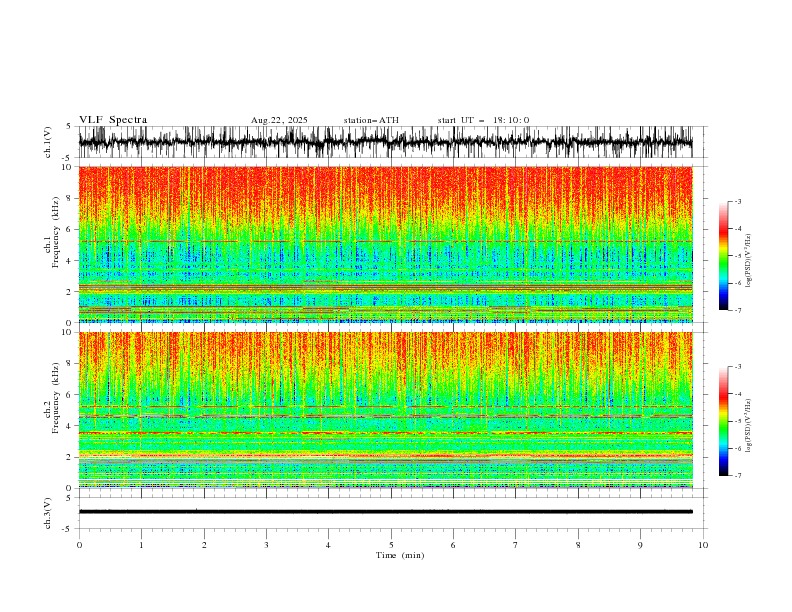Click the ch.2 spectrogram panel
The image size is (792, 612).
[385, 410]
